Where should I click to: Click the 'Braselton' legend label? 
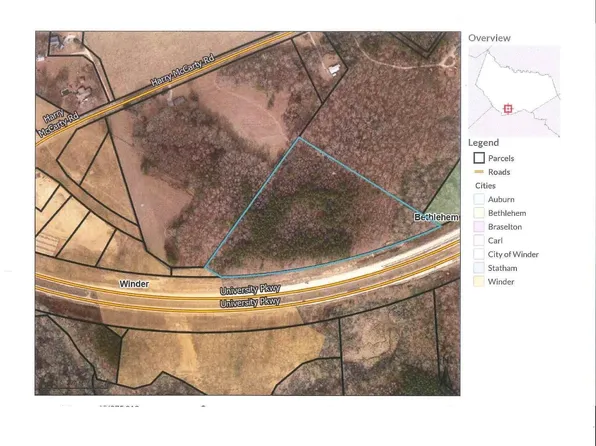[505, 227]
